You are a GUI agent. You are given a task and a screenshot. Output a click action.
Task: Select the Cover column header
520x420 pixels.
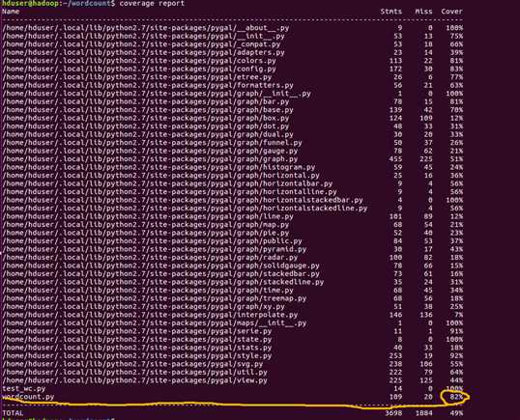(451, 12)
